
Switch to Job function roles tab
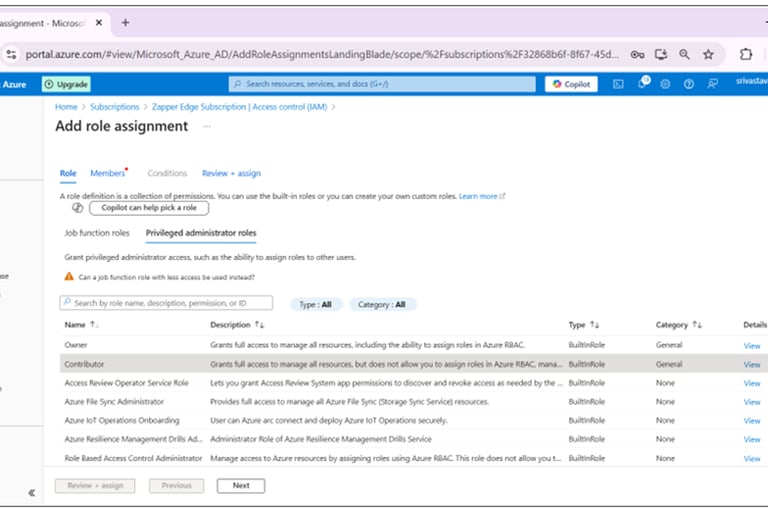97,233
